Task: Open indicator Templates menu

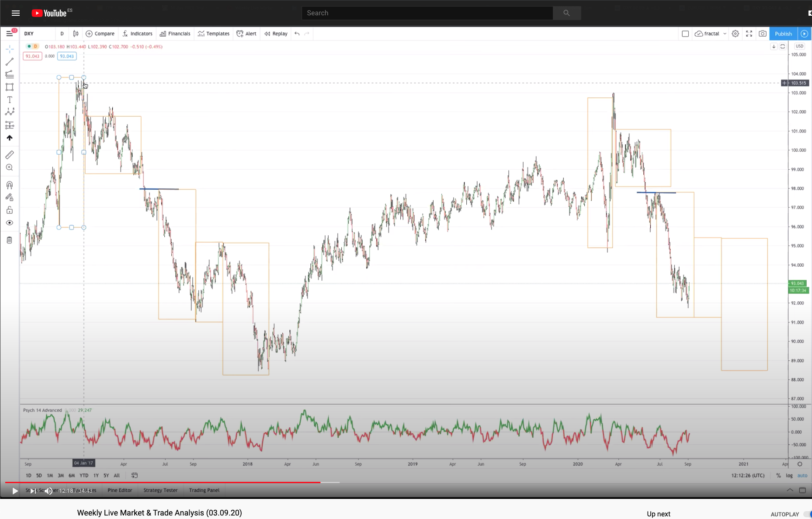Action: [x=214, y=34]
